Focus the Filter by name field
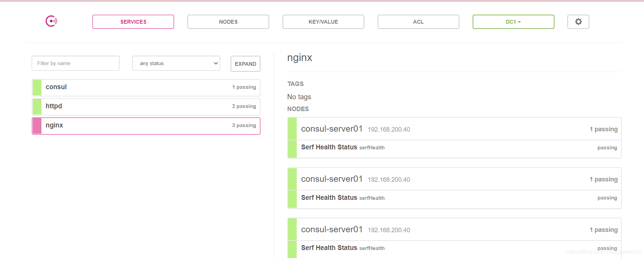Screen dimensions: 644x258 76,63
